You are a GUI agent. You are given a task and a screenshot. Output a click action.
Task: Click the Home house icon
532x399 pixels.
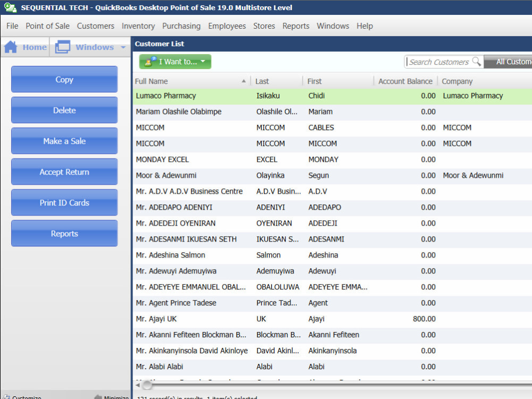click(11, 47)
